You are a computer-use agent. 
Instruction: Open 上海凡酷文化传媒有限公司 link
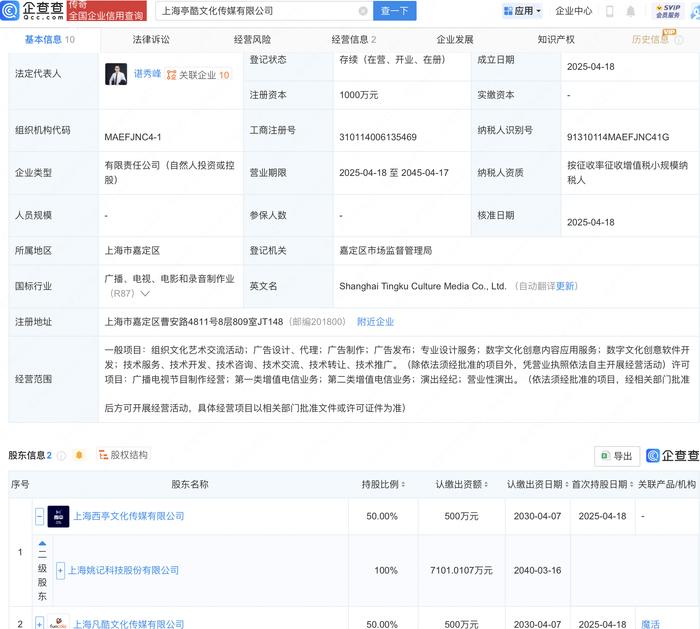[x=129, y=624]
